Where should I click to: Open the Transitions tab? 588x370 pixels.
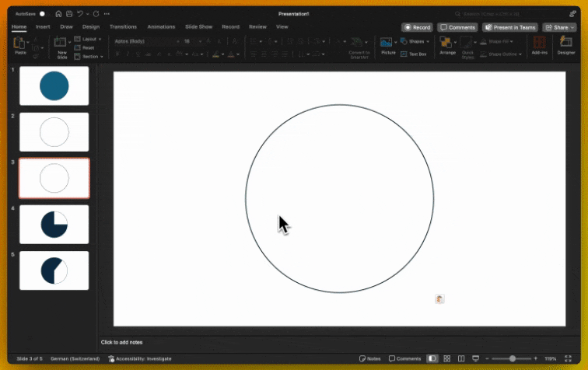coord(123,26)
